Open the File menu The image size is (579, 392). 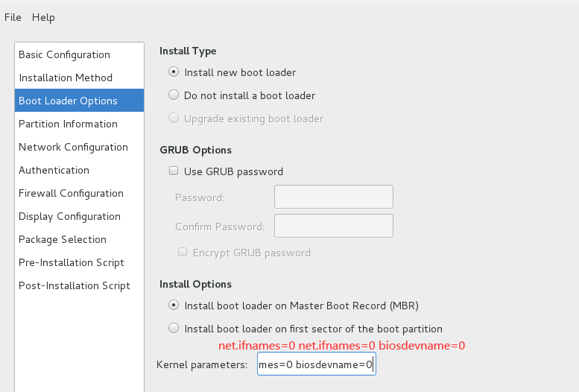click(x=13, y=17)
